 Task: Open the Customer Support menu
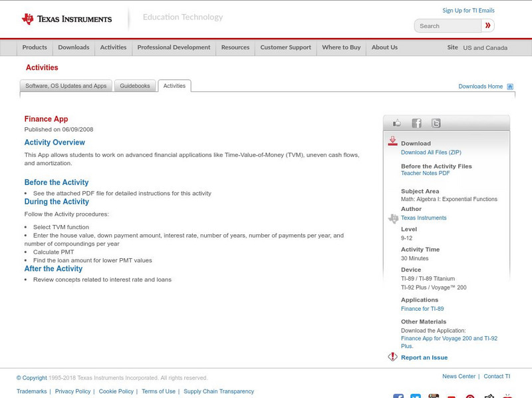pyautogui.click(x=285, y=47)
